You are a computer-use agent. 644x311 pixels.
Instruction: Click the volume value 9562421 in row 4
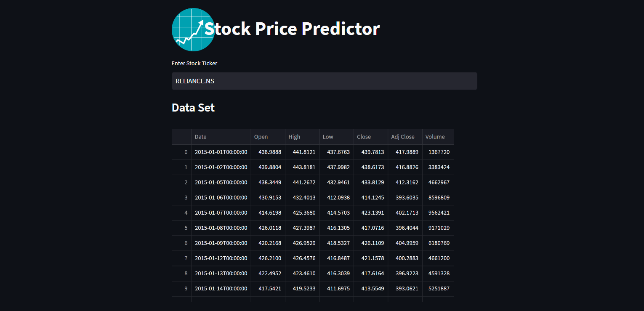[x=439, y=213]
